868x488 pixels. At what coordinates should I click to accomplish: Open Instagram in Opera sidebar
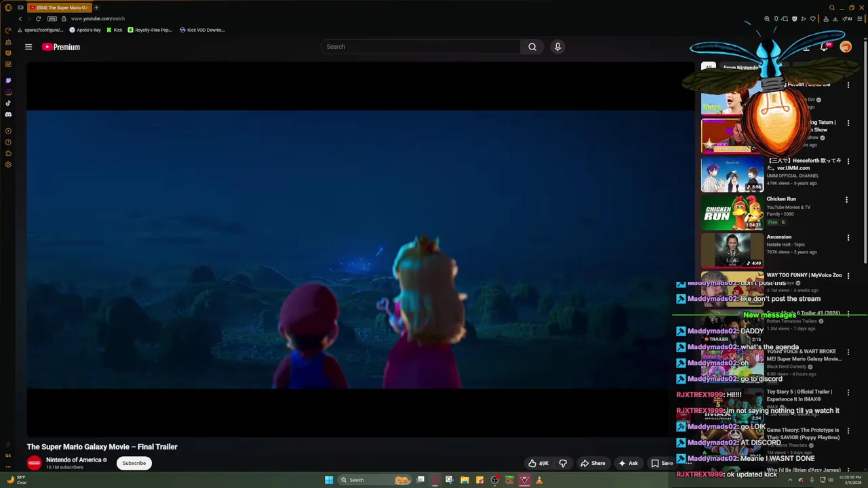pyautogui.click(x=8, y=92)
